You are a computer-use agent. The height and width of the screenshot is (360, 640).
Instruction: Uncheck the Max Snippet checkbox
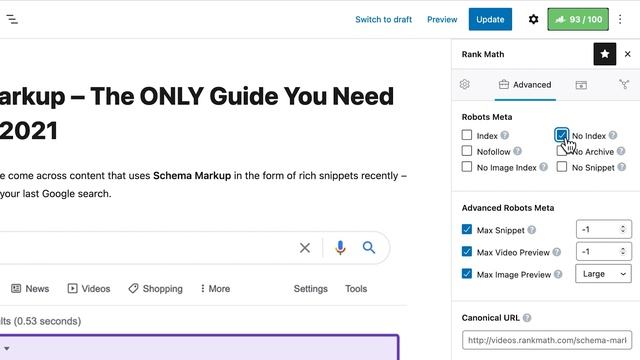pos(467,229)
